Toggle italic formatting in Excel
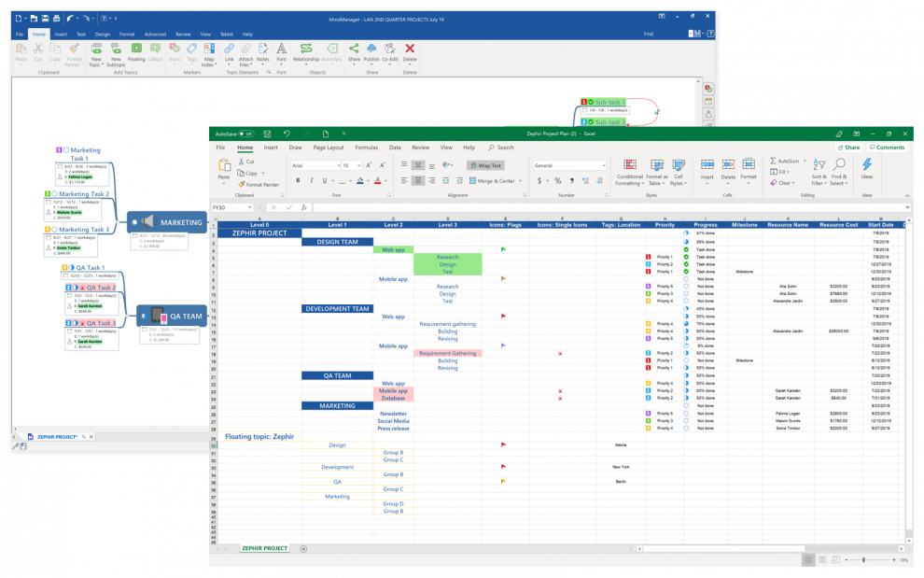 coord(310,179)
